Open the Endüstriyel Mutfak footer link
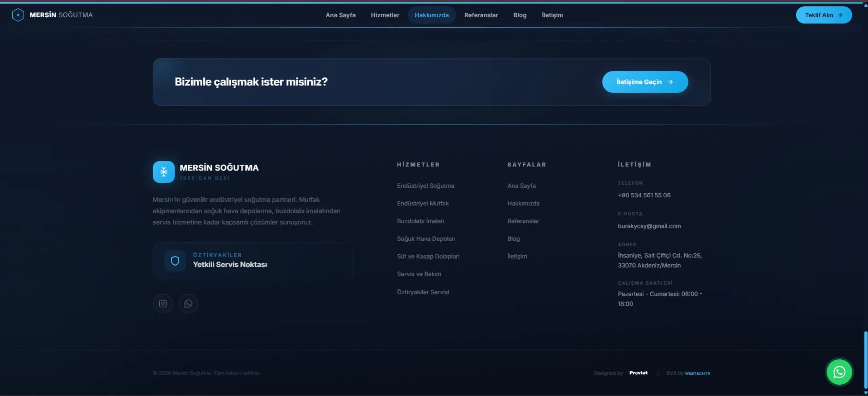Screen dimensions: 868x396 click(423, 203)
